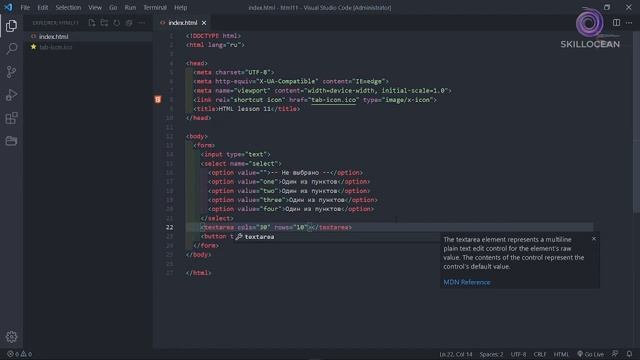The height and width of the screenshot is (360, 640).
Task: Create a new folder in Explorer
Action: pos(104,23)
